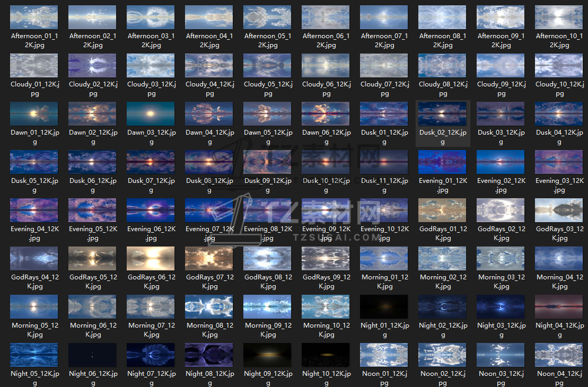Click the Cloudy_07_12K.jpg thumbnail

384,66
